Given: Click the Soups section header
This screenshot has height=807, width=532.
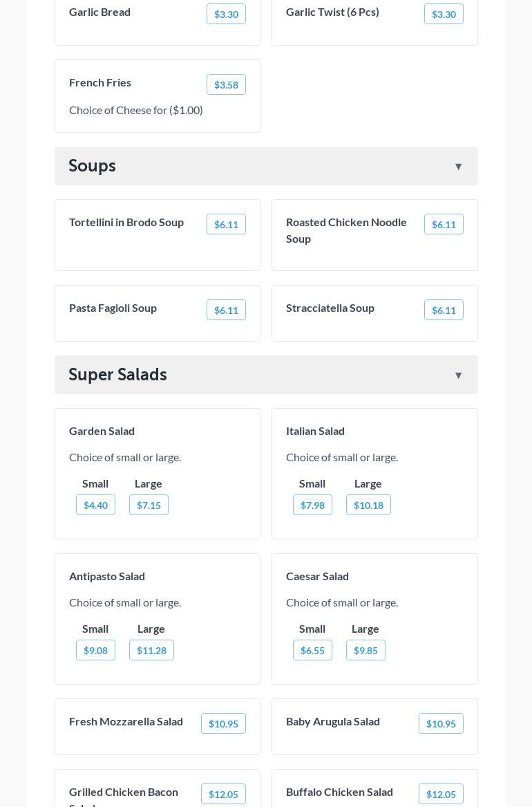Looking at the screenshot, I should (266, 166).
